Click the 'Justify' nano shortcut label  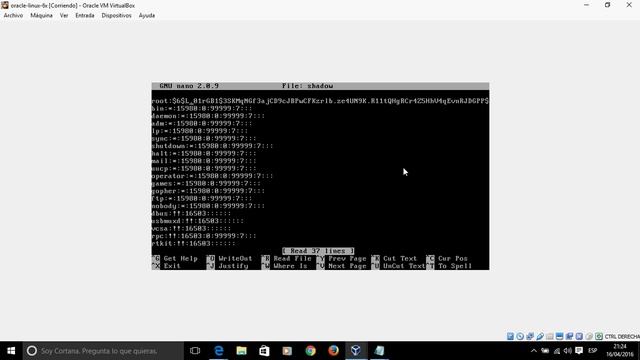click(x=233, y=266)
